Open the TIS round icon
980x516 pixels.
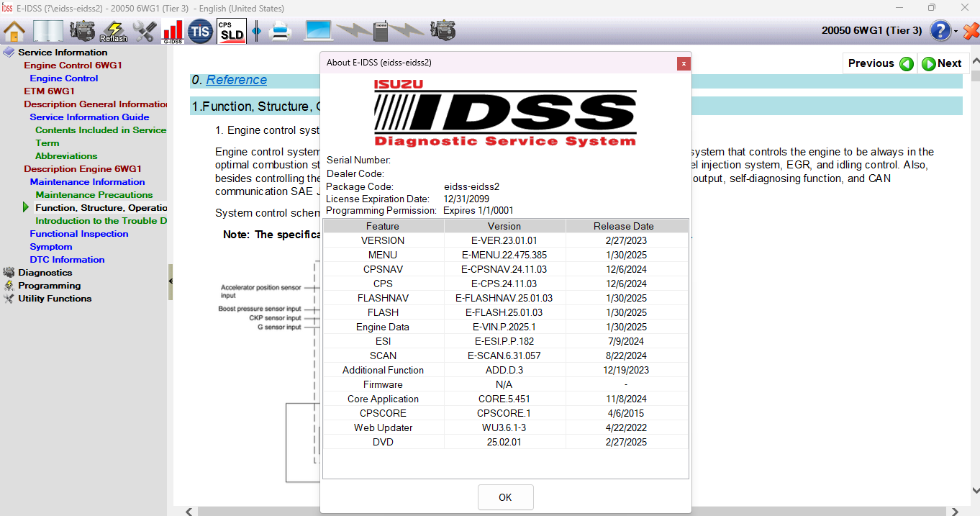[200, 31]
